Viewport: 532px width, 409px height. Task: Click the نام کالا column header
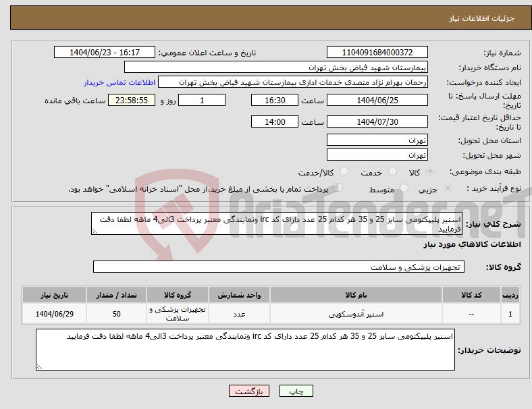click(356, 295)
